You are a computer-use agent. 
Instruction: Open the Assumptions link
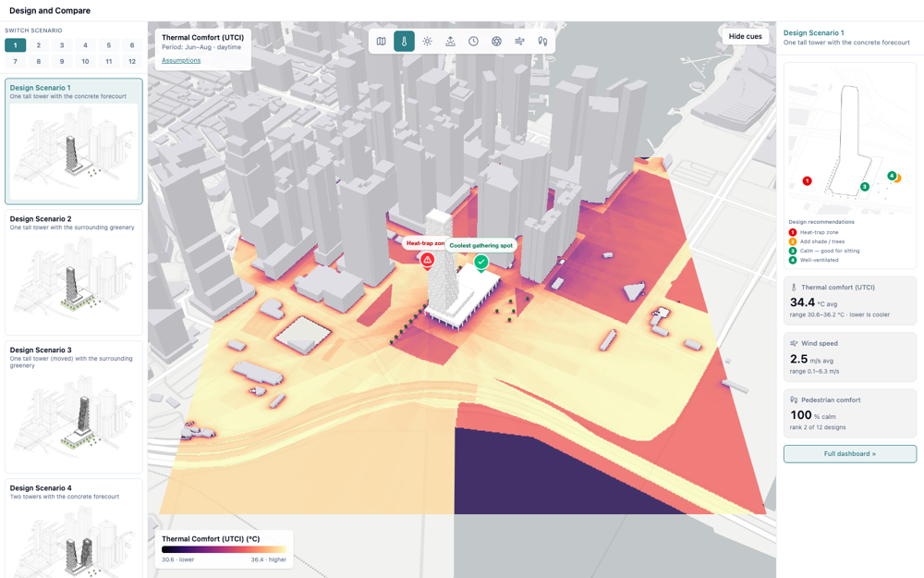point(181,60)
